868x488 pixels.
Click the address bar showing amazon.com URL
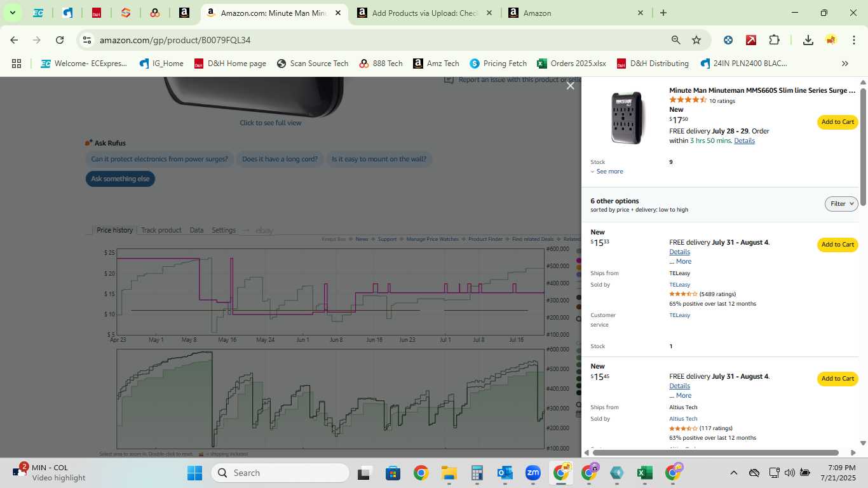pos(381,40)
